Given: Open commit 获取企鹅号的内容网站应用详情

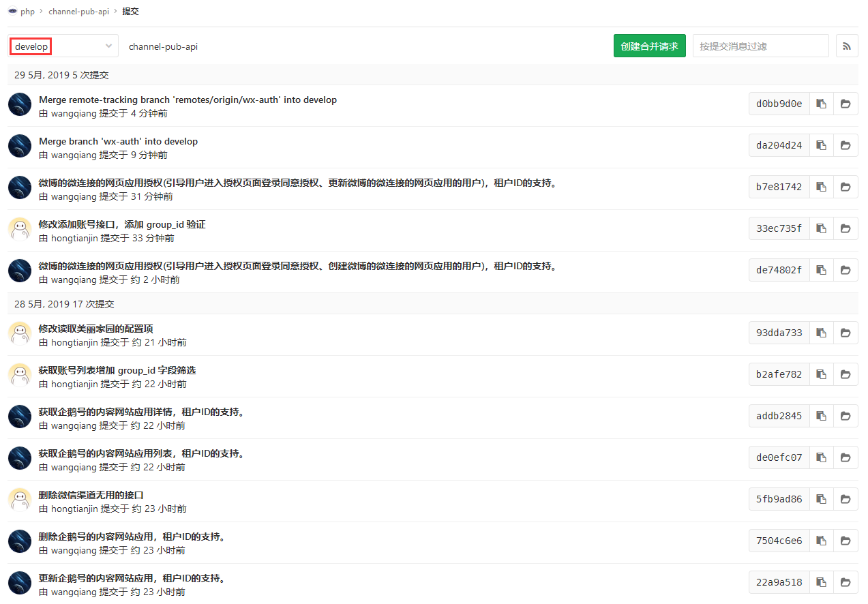Looking at the screenshot, I should (141, 412).
